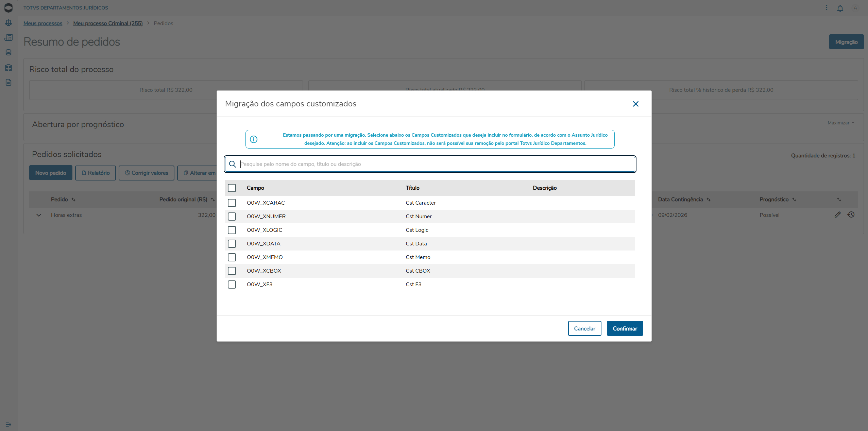Select the O0W_XMEMO checkbox
The height and width of the screenshot is (431, 868).
pos(232,257)
